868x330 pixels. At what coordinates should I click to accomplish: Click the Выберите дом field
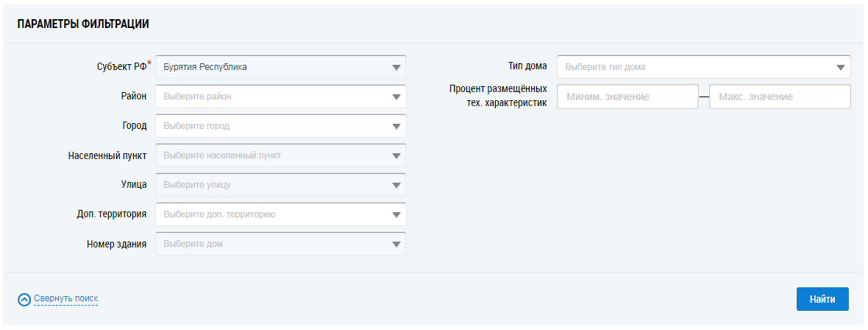click(x=272, y=244)
